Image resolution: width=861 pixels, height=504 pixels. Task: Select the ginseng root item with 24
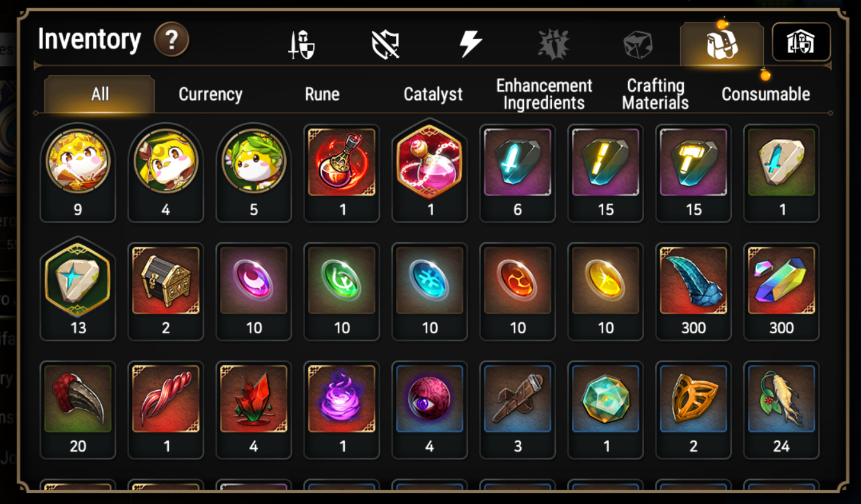point(782,409)
